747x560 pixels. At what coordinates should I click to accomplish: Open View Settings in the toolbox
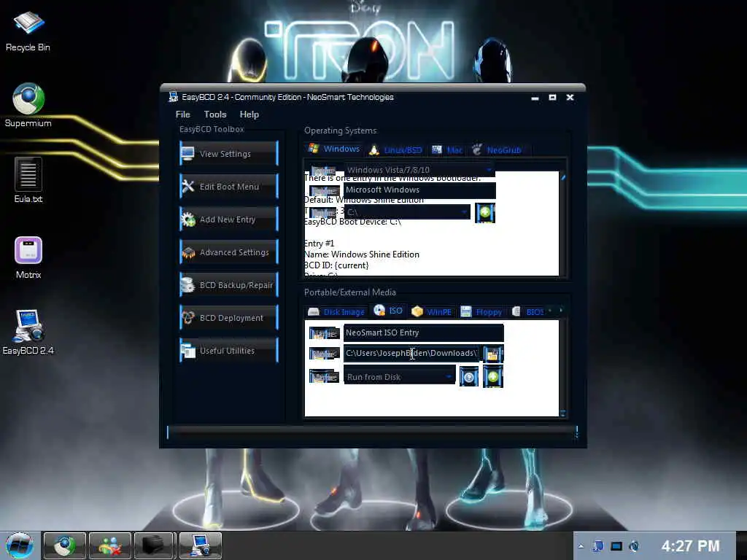click(x=229, y=153)
